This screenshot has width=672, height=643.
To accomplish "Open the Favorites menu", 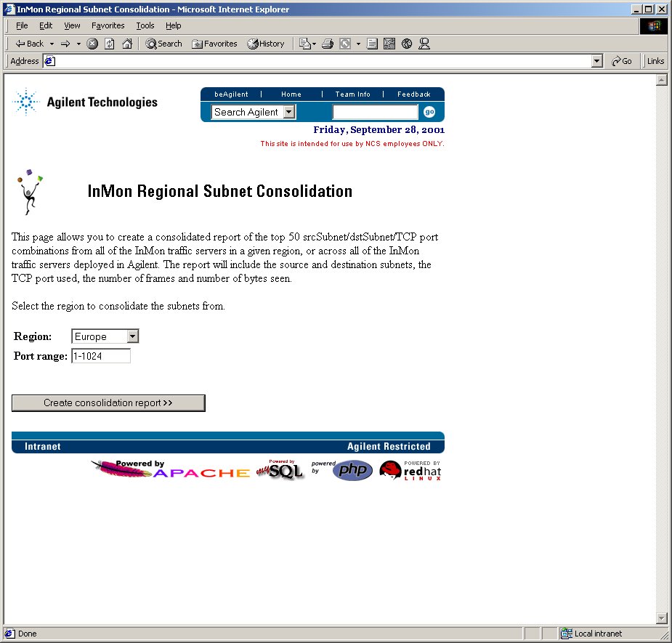I will coord(108,25).
